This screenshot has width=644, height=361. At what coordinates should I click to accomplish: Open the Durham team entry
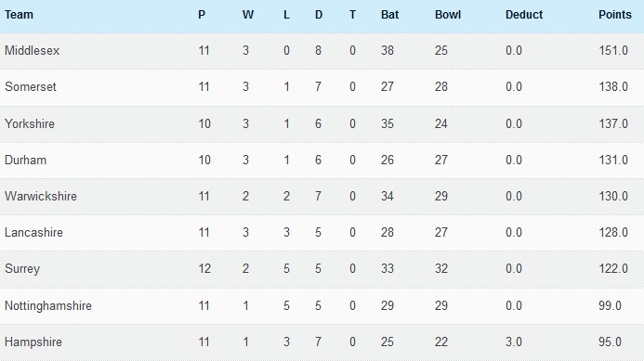pyautogui.click(x=25, y=160)
